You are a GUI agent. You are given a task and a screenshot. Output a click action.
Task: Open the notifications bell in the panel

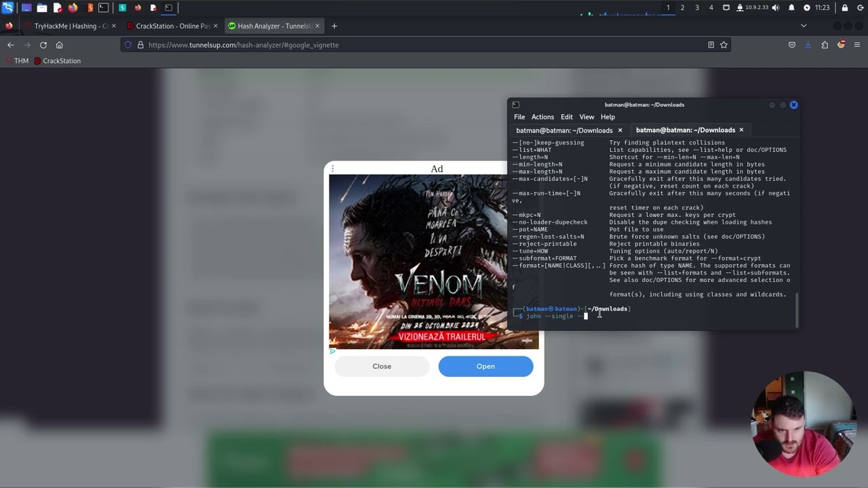coord(791,7)
